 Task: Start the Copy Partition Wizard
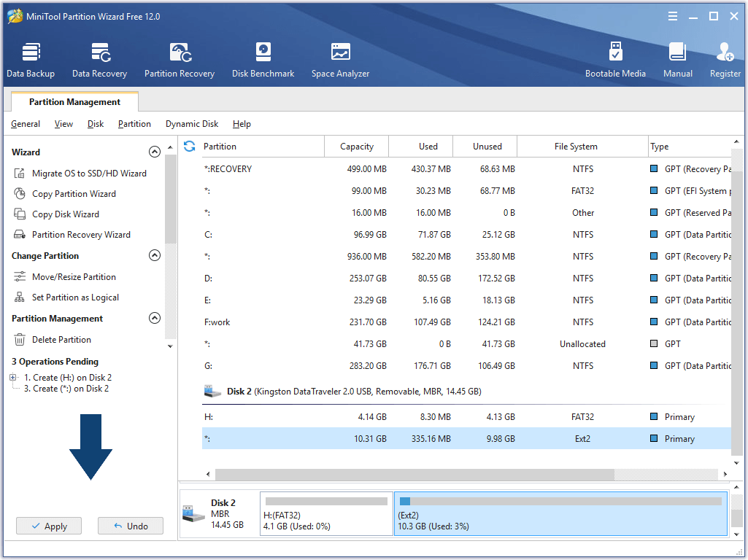click(65, 194)
